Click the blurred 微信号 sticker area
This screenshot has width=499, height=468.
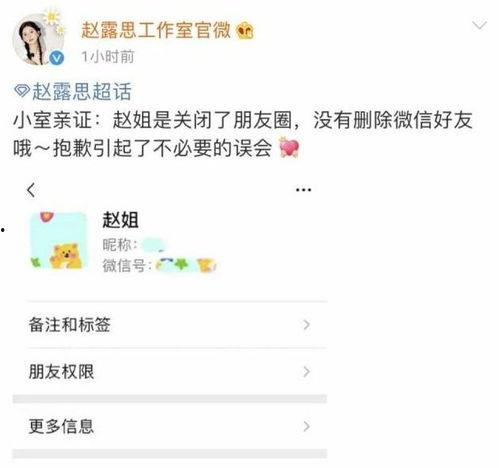186,265
